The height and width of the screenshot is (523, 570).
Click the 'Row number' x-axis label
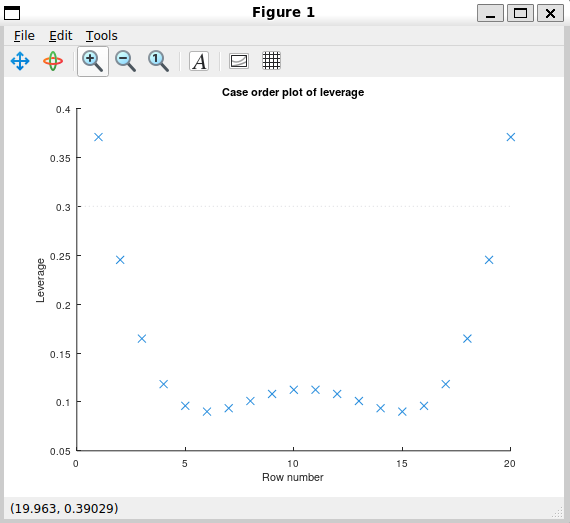pos(293,477)
